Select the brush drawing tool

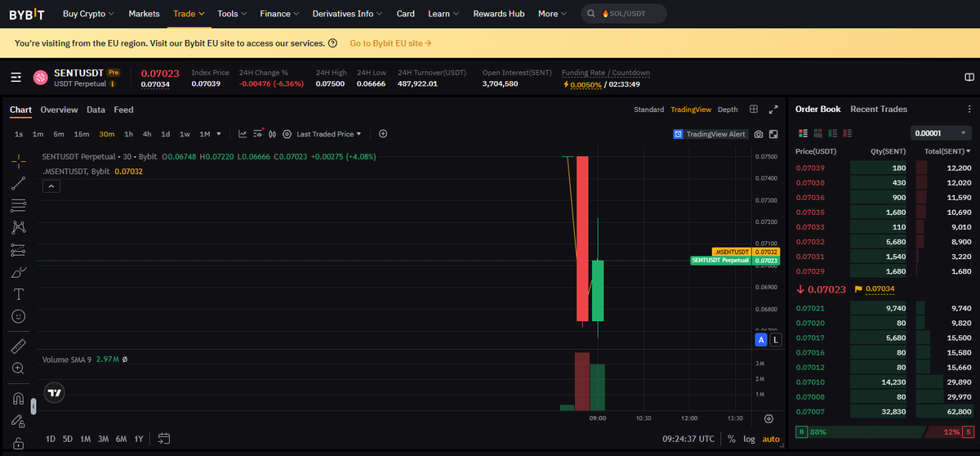[18, 271]
